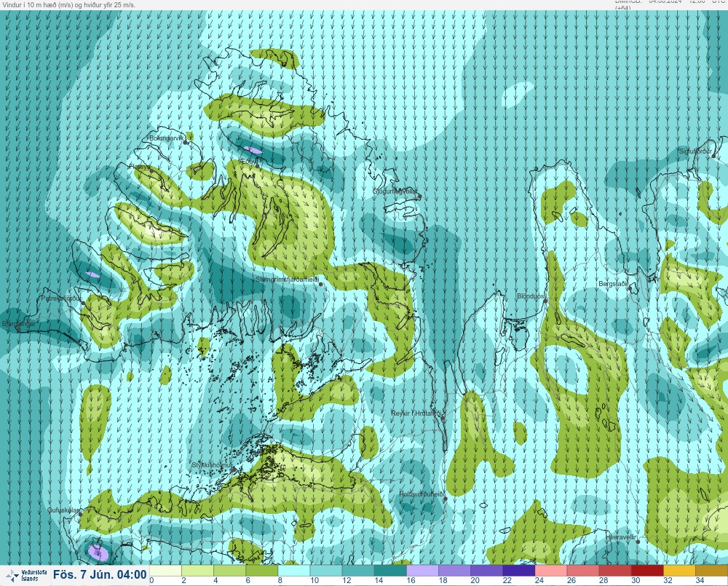
Task: Select the Bjargtangar station label
Action: pos(19,324)
